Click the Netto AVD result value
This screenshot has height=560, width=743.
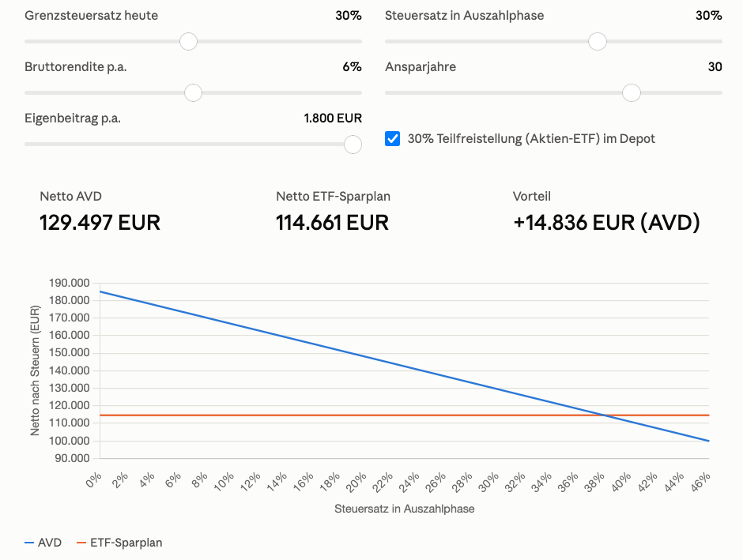pyautogui.click(x=100, y=223)
